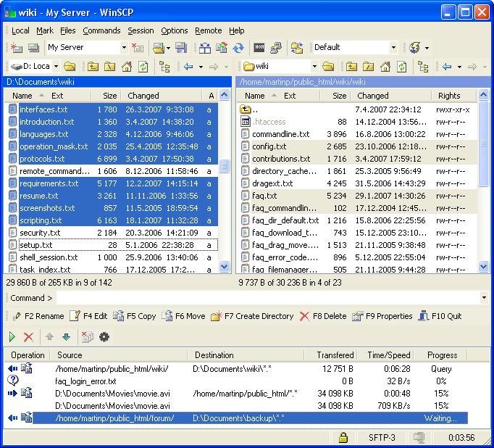Open the terminal console icon
The image size is (494, 448).
259,48
